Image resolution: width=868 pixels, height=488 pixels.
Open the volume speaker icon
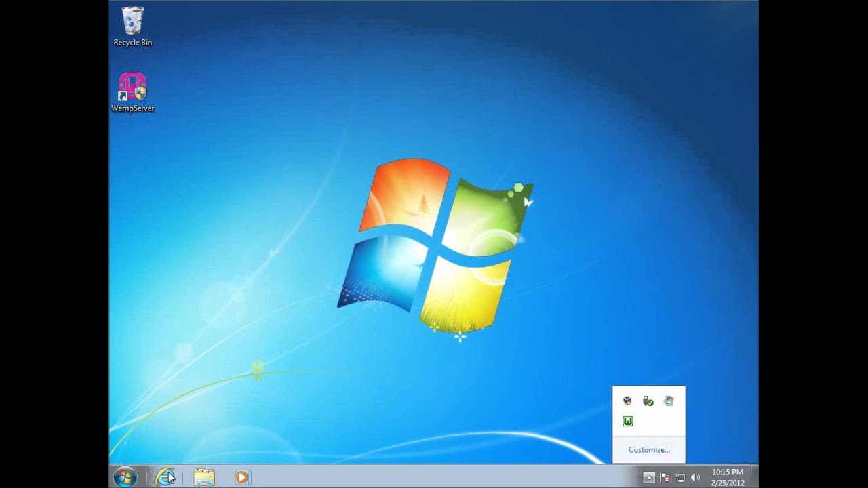(x=695, y=477)
